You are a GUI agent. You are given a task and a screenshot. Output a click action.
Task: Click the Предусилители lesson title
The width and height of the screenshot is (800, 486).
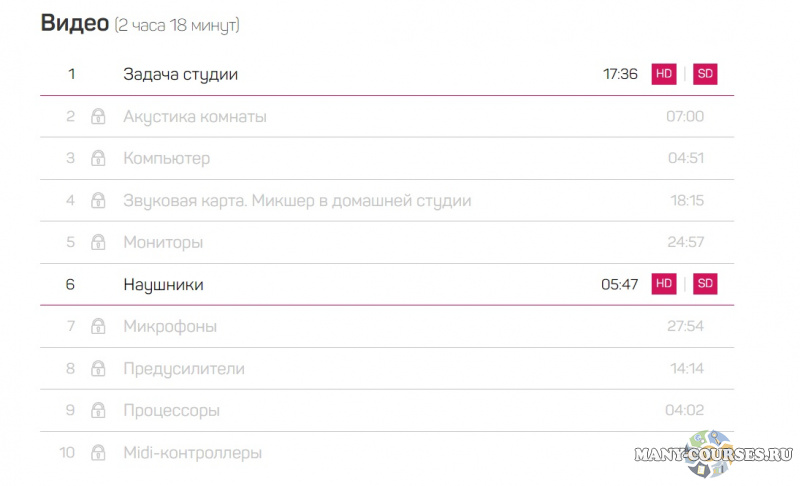184,369
